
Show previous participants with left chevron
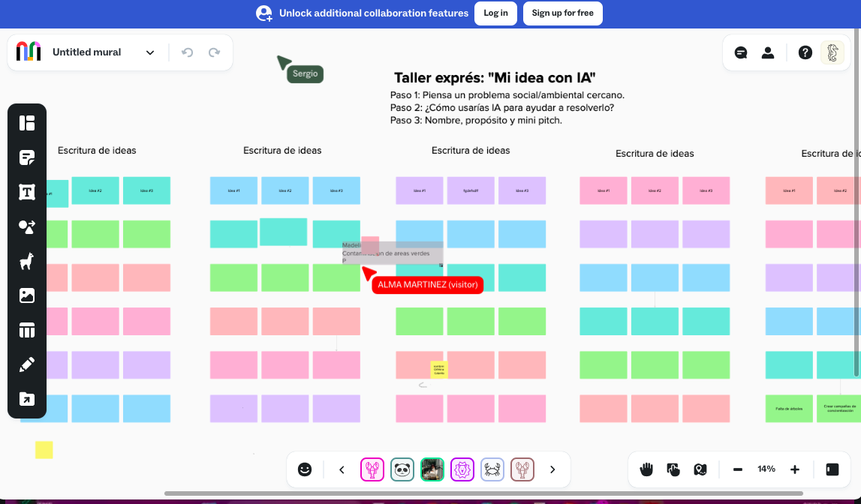(x=342, y=469)
